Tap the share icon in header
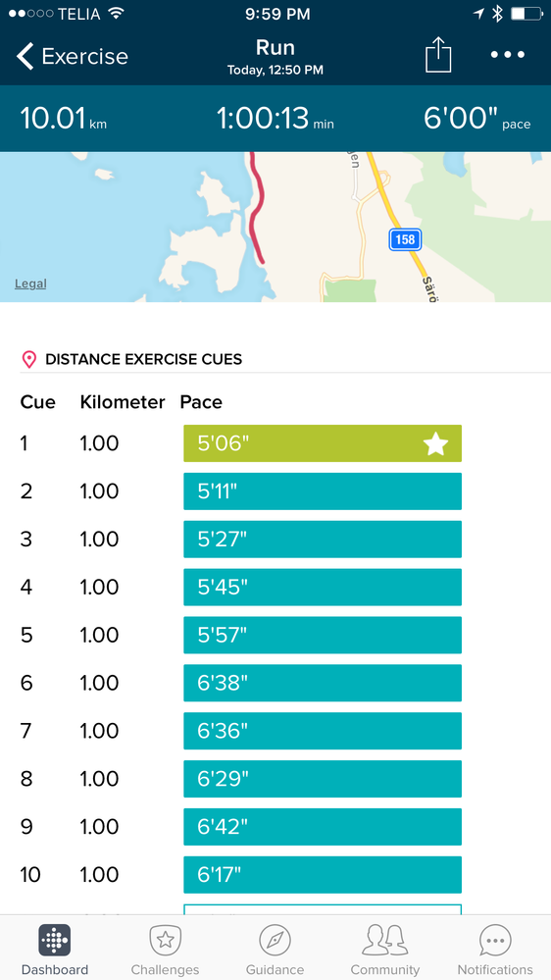Screen dimensions: 551x980 (x=438, y=55)
